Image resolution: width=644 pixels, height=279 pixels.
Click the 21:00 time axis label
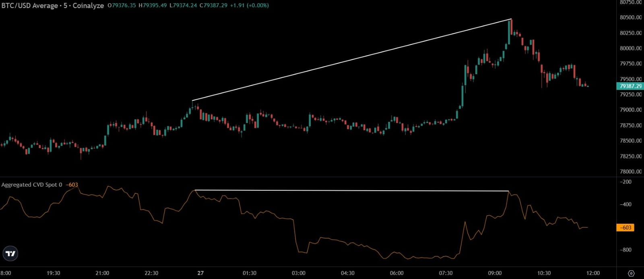coord(102,273)
